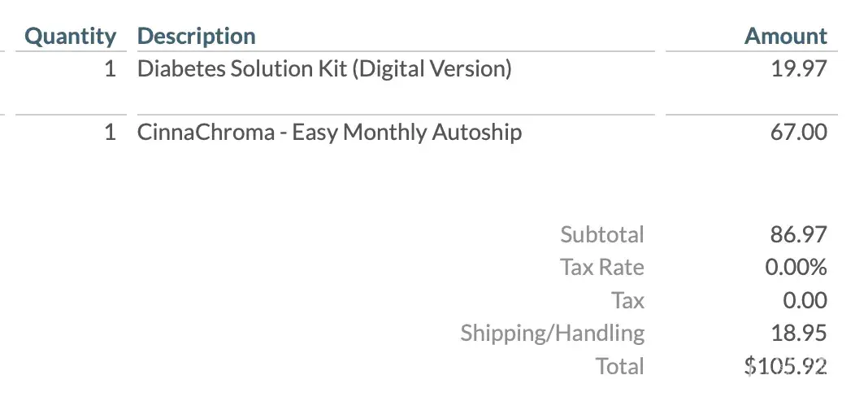Click the Tax label below Tax Rate
868x397 pixels.
627,301
